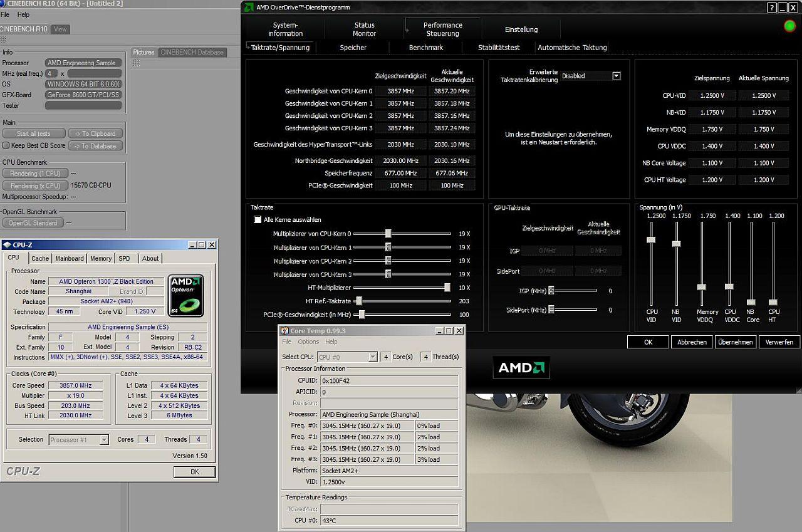Click the Speicherfrequenz target 677.00 MHz field
The height and width of the screenshot is (532, 802).
400,174
